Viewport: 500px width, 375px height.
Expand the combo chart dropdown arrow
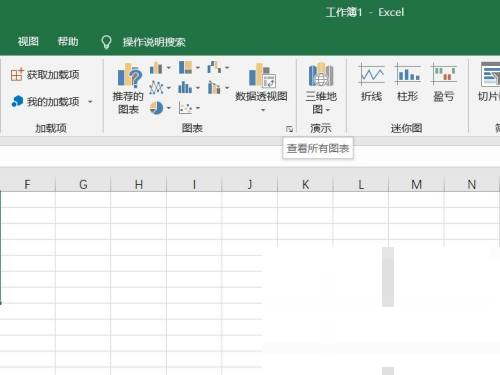[227, 88]
